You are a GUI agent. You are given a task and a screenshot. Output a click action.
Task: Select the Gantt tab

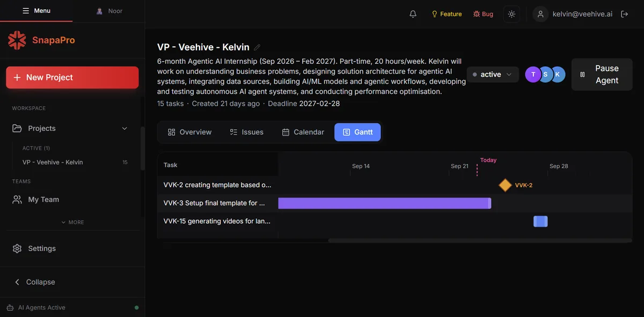tap(357, 132)
